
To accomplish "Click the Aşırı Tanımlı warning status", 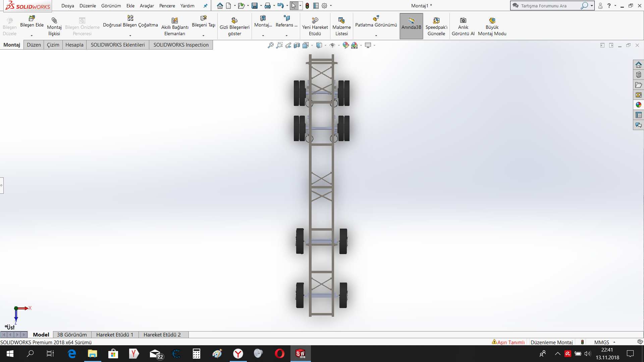I will click(508, 342).
